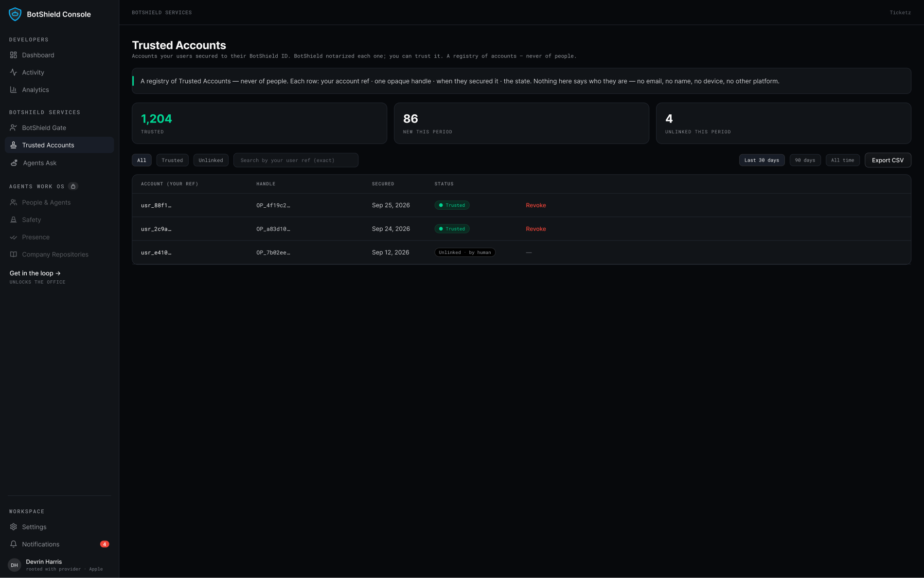This screenshot has height=578, width=924.
Task: Revoke trust for account usr_88f1
Action: 535,205
